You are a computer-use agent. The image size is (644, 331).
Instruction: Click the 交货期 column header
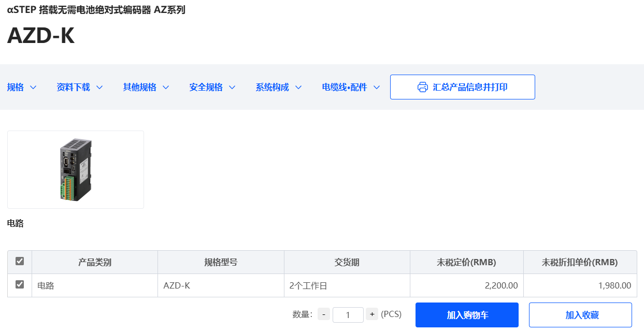point(346,262)
